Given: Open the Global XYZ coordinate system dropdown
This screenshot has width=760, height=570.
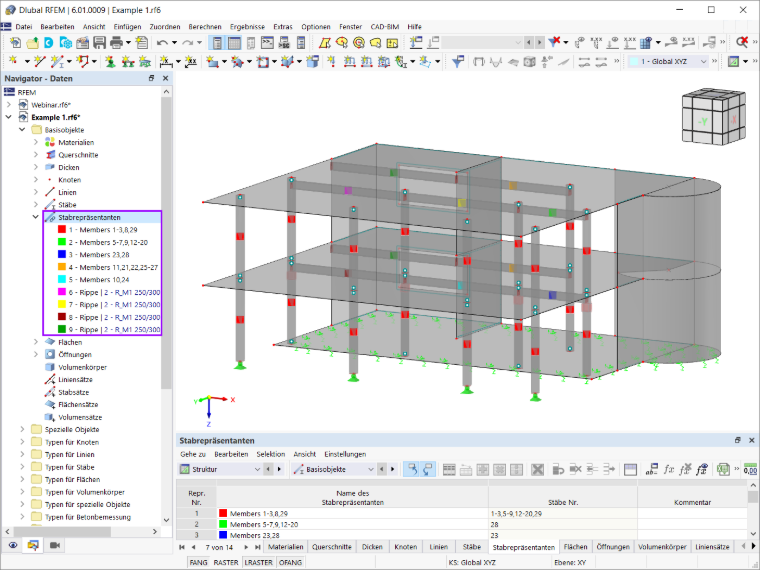Looking at the screenshot, I should [669, 62].
